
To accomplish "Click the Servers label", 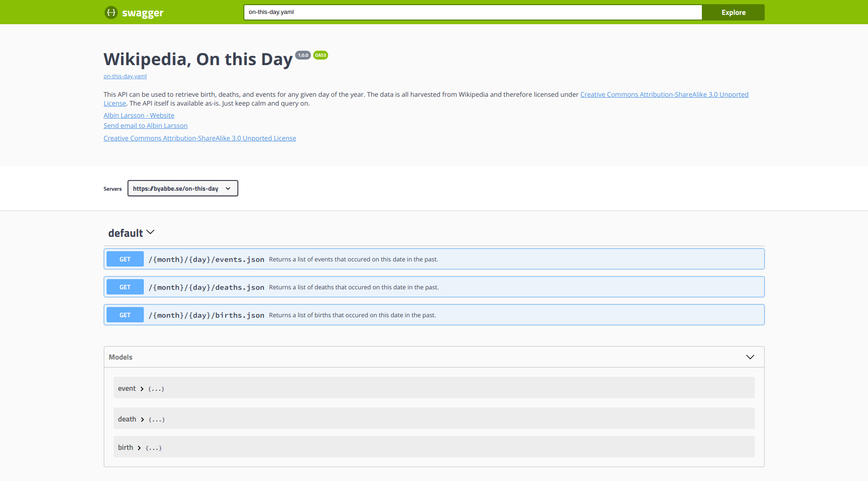I will pos(113,189).
